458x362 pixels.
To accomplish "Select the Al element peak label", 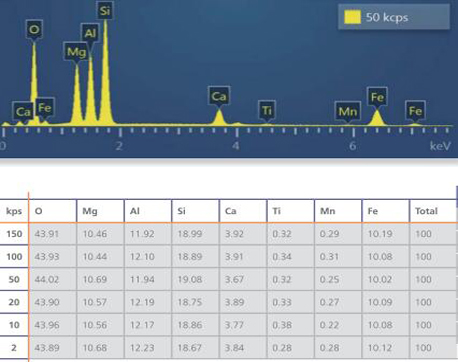I will point(90,33).
